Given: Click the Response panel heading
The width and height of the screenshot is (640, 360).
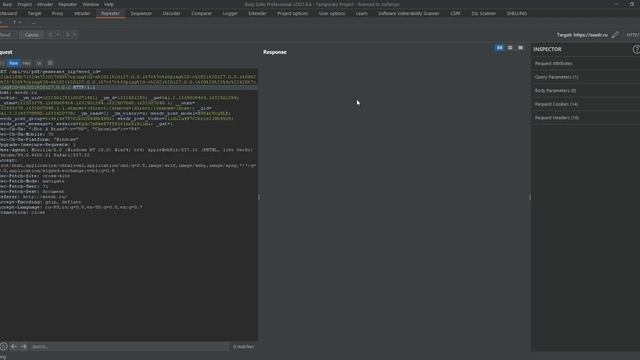Looking at the screenshot, I should coord(275,52).
